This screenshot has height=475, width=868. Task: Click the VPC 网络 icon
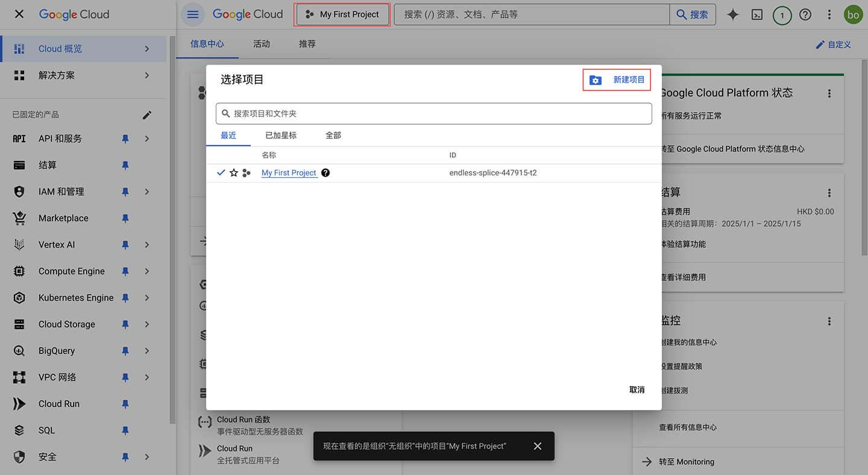coord(19,377)
